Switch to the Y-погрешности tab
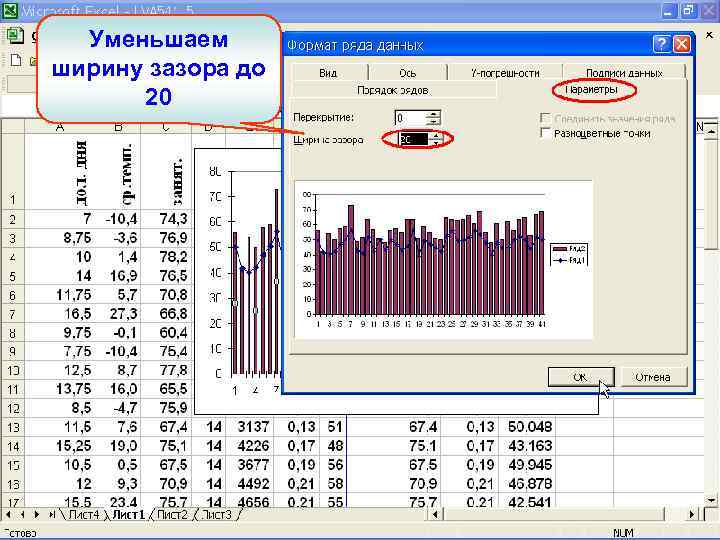This screenshot has width=720, height=540. [505, 73]
